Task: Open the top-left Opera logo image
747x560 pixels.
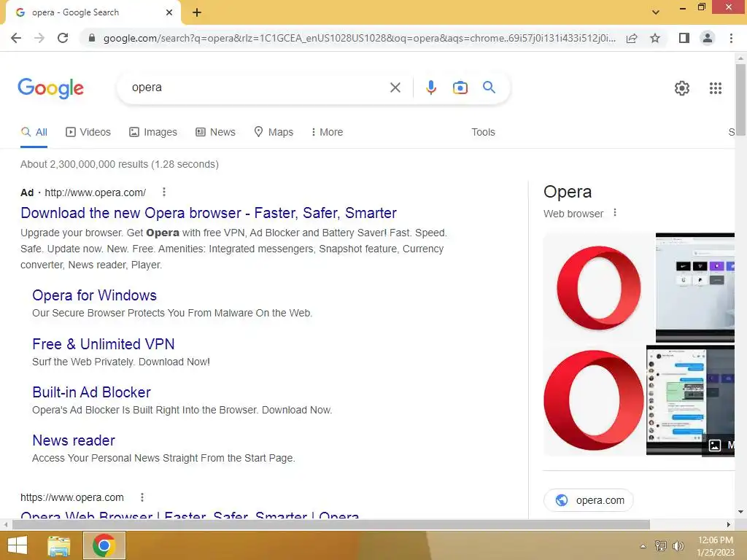Action: (x=598, y=287)
